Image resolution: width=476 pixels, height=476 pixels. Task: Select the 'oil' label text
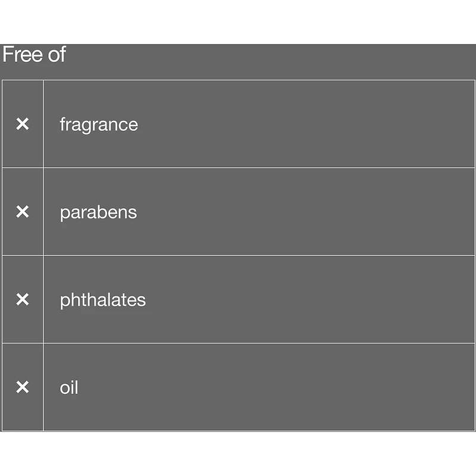[x=69, y=388]
